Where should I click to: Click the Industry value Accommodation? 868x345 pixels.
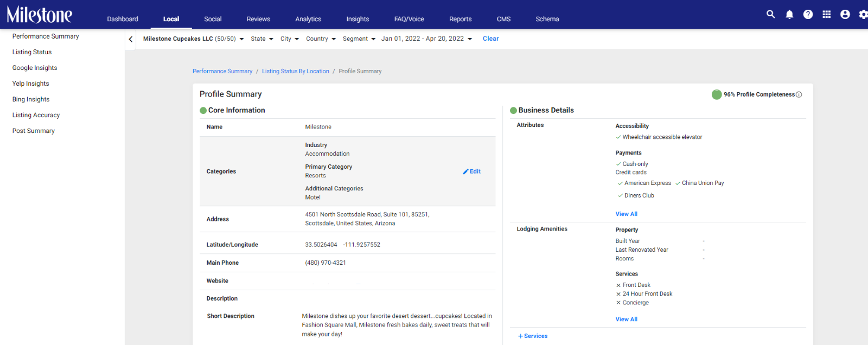[x=327, y=154]
